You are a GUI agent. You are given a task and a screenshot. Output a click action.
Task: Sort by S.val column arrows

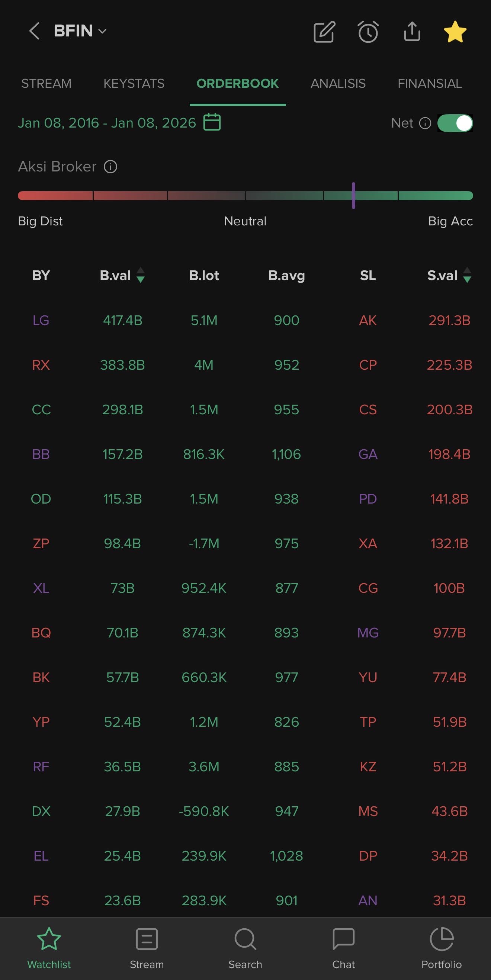click(x=467, y=275)
